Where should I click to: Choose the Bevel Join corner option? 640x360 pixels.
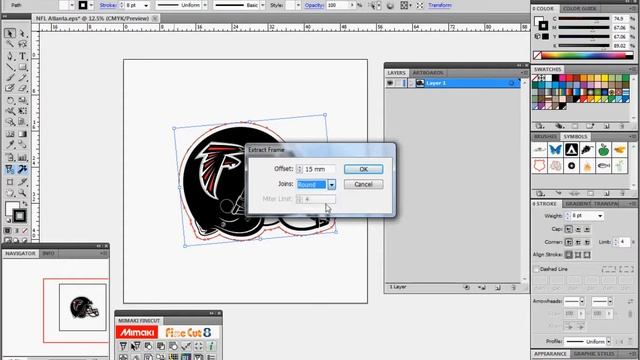click(x=587, y=242)
